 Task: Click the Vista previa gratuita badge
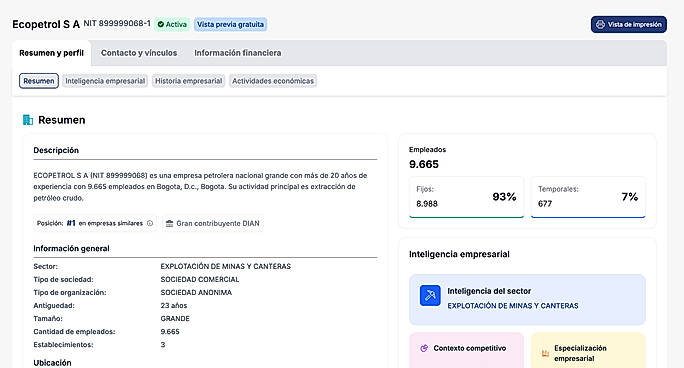click(230, 24)
